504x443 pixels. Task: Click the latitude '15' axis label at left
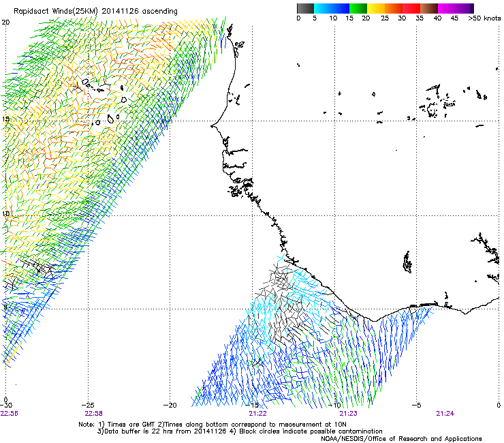click(5, 119)
